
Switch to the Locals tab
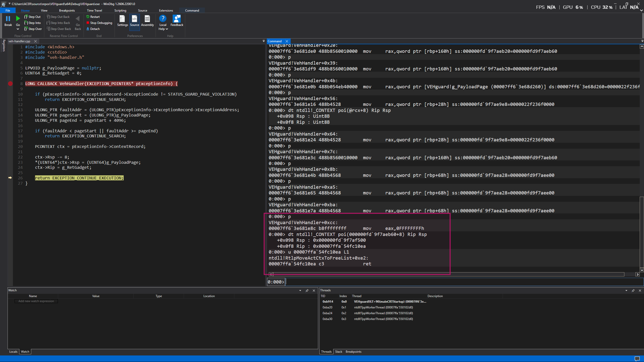tap(13, 352)
